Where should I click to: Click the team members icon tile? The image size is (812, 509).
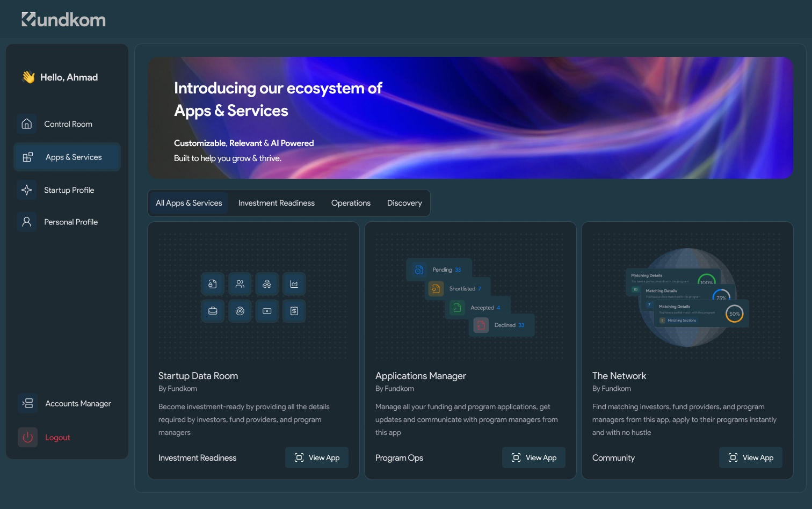(x=240, y=284)
